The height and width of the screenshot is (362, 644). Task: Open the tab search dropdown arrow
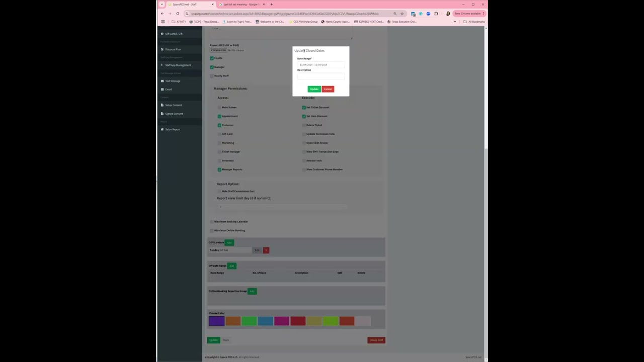(x=162, y=5)
